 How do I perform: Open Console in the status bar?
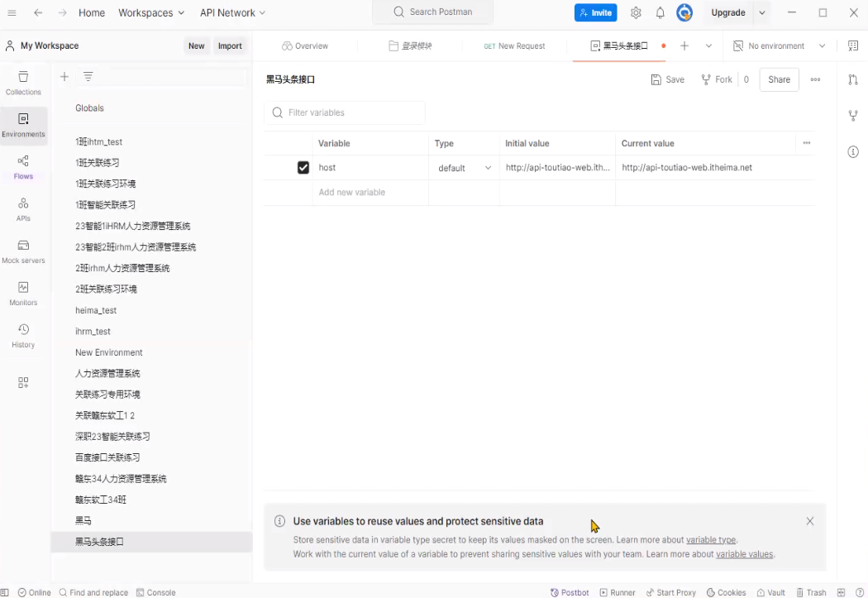pos(156,592)
